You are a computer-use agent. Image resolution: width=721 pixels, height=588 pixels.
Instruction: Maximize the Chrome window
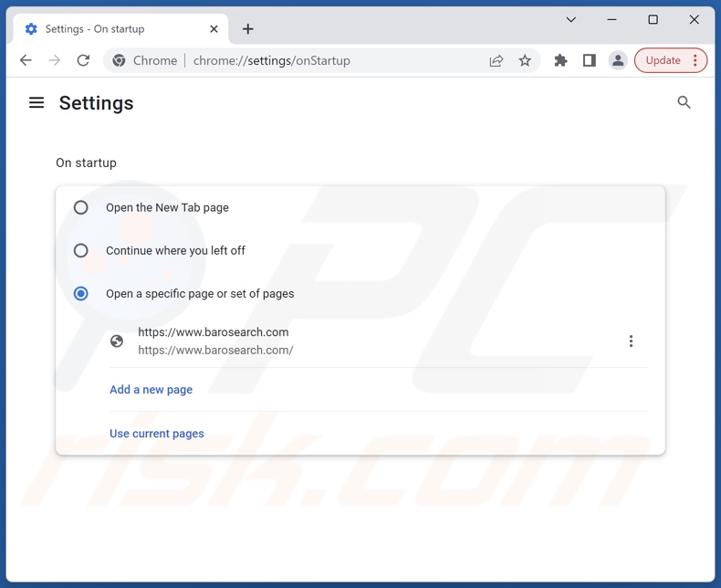pyautogui.click(x=653, y=19)
